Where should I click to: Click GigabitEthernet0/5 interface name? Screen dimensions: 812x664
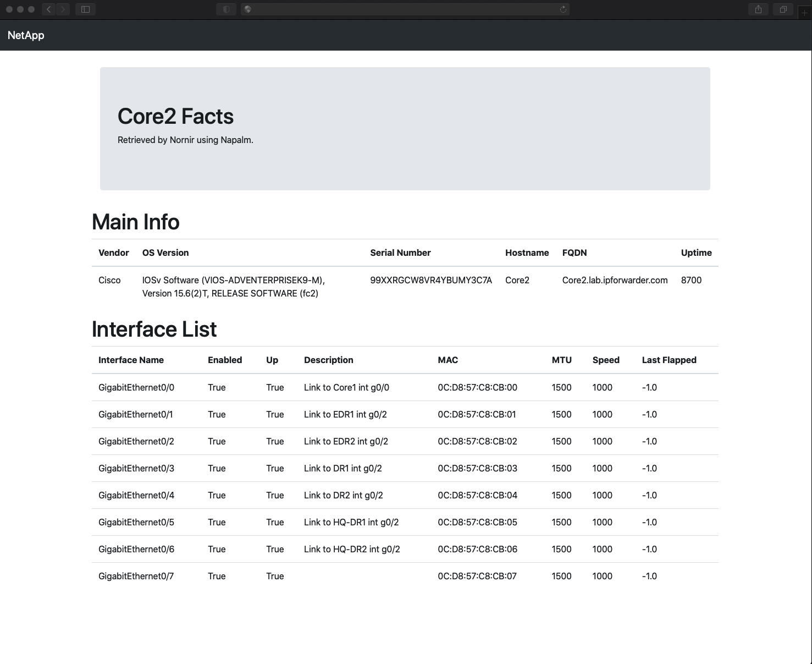click(x=136, y=522)
